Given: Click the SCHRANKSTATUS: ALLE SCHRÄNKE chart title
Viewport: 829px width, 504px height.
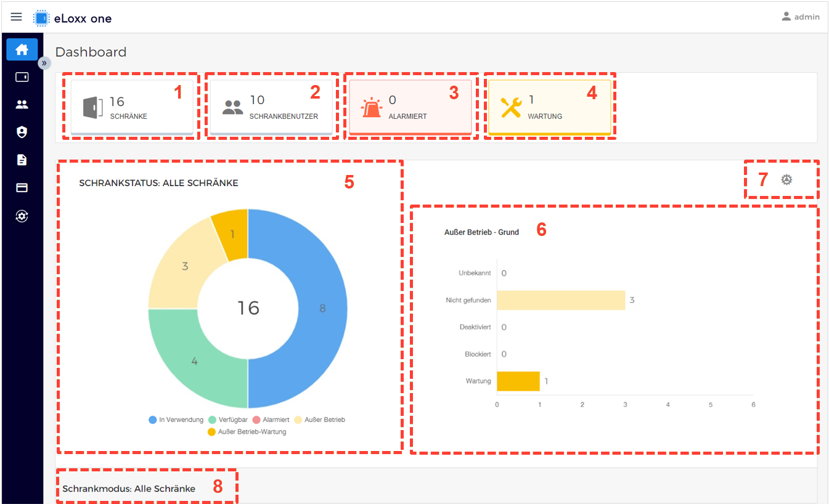Looking at the screenshot, I should [158, 183].
